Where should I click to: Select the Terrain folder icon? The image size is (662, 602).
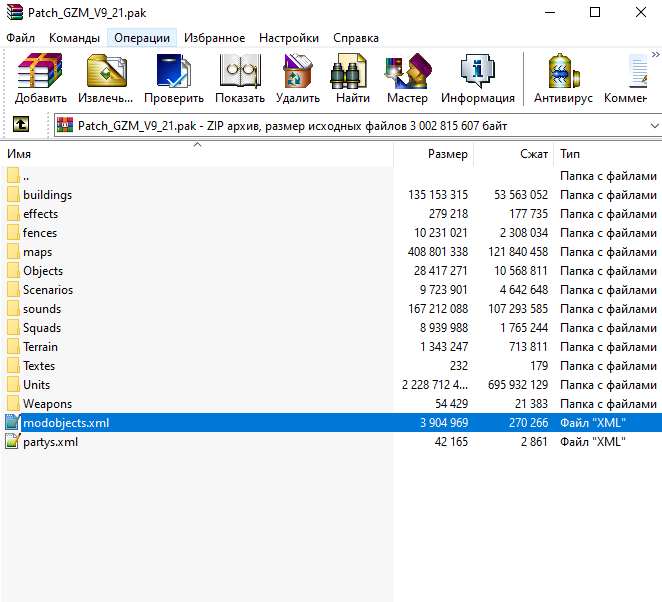[x=13, y=347]
